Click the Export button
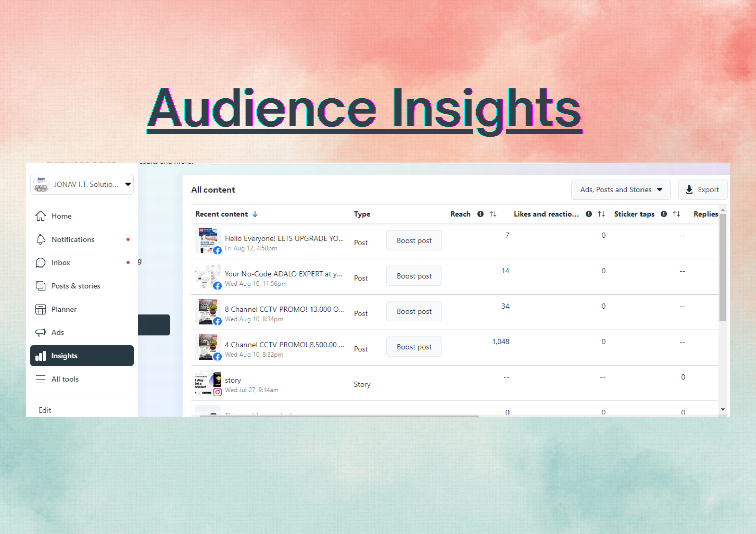 pyautogui.click(x=702, y=190)
